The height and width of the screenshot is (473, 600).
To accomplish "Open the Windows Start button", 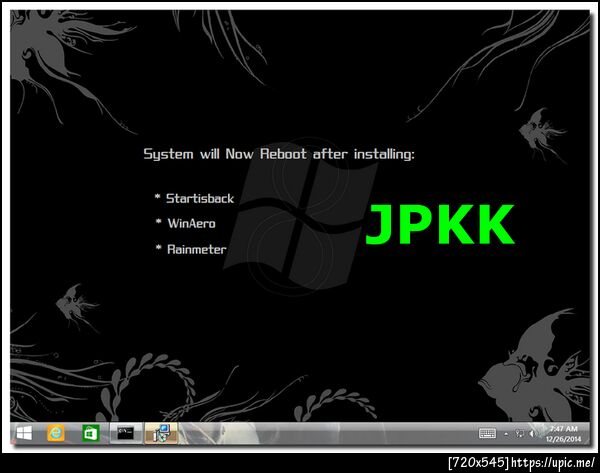I will click(24, 434).
